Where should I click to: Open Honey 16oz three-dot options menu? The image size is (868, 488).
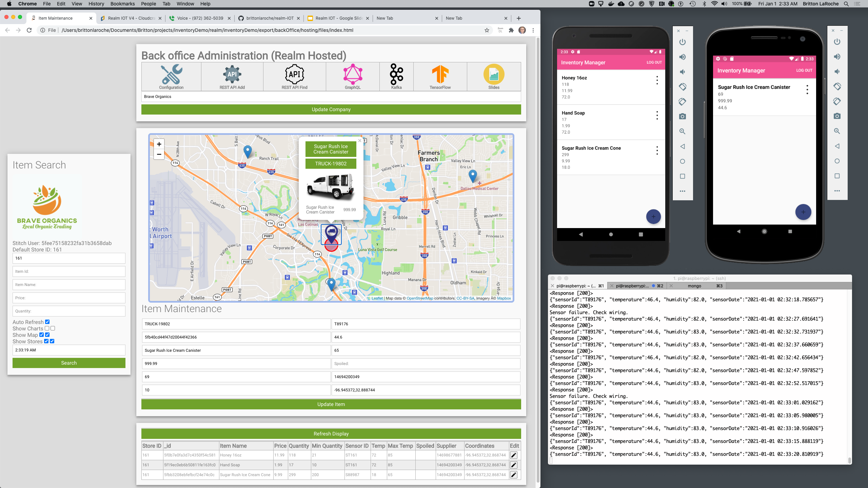click(657, 80)
